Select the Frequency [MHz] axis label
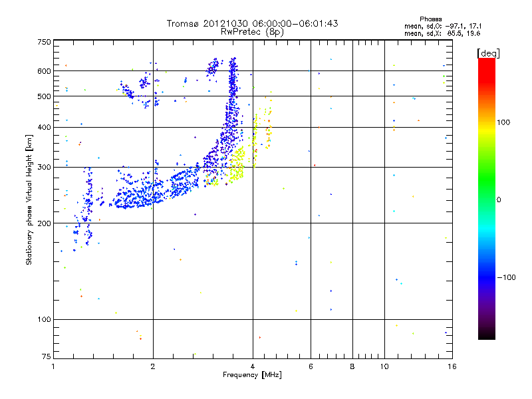 pyautogui.click(x=252, y=376)
